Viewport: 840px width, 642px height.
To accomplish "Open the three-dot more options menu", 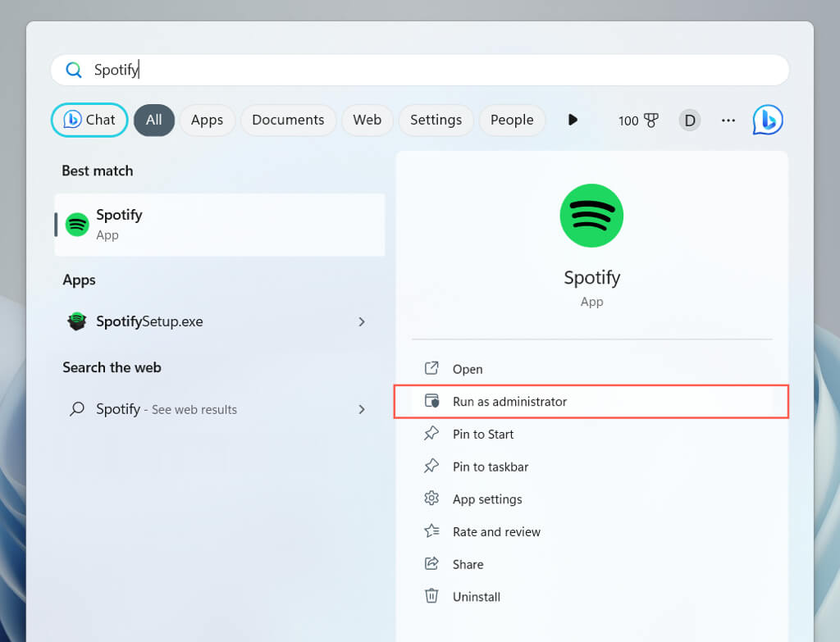I will pos(728,121).
